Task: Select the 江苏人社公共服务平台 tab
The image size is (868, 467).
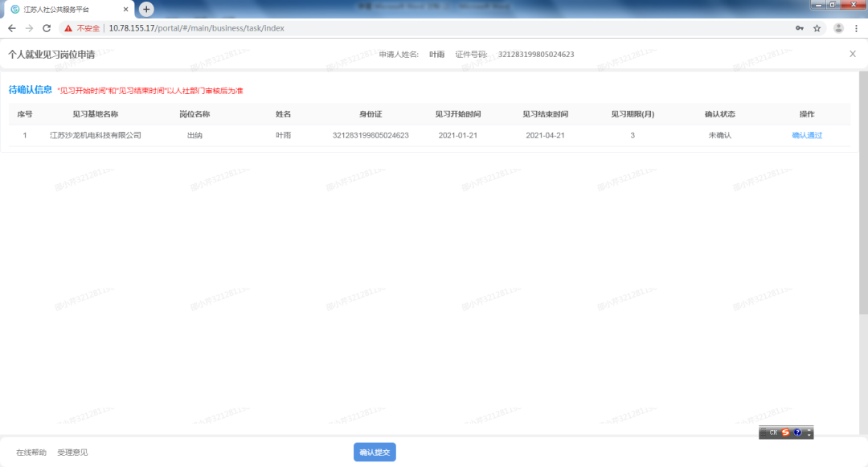Action: (64, 10)
